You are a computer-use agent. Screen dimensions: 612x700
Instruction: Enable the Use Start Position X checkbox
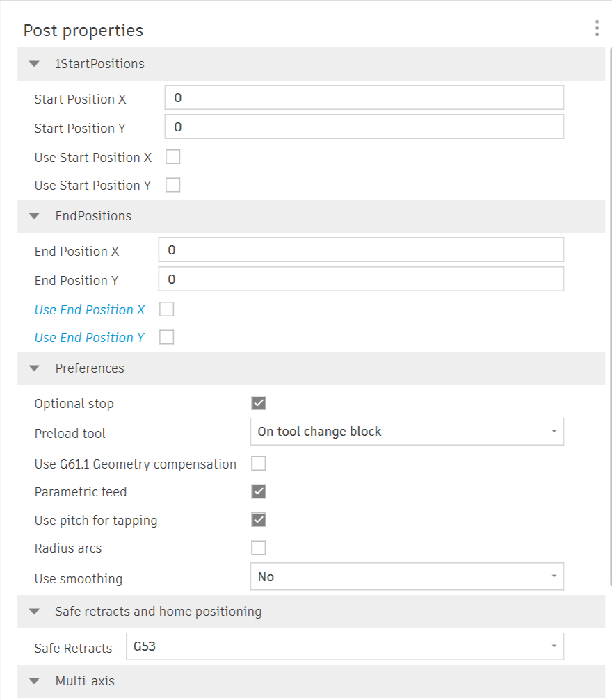pyautogui.click(x=172, y=156)
